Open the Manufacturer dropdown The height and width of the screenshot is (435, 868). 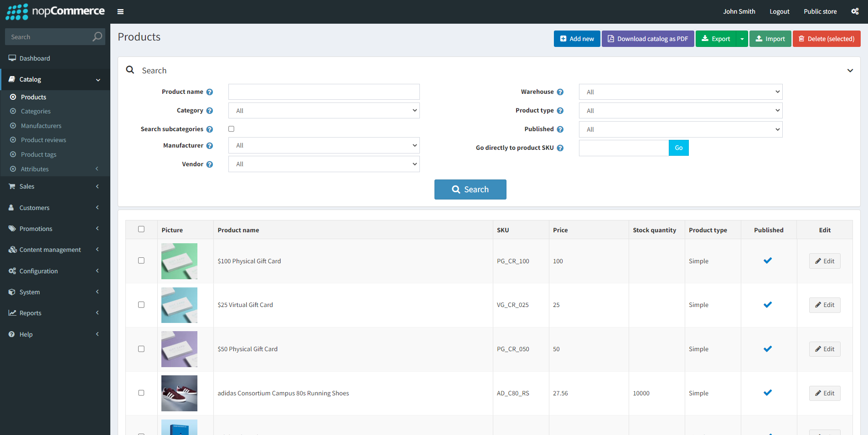pos(324,145)
